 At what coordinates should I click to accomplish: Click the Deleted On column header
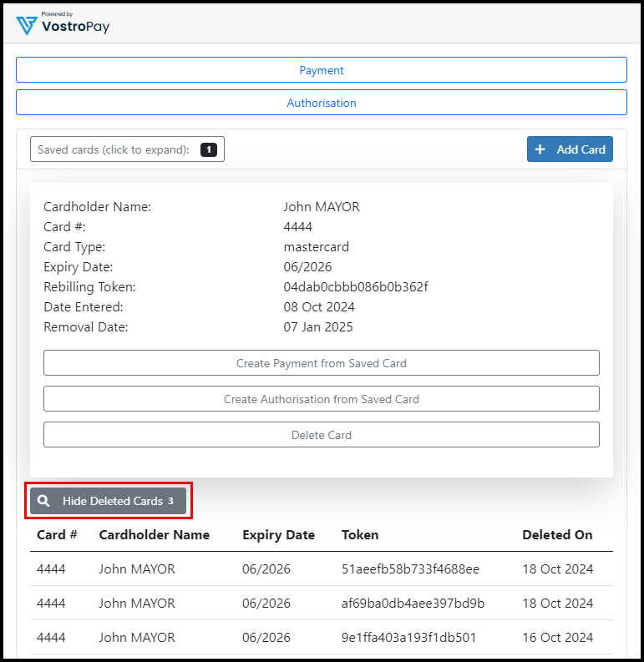[557, 535]
